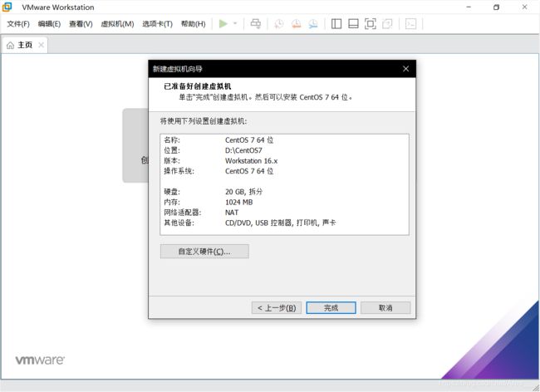Open the 虚拟机(M) menu
Image resolution: width=540 pixels, height=392 pixels.
click(x=117, y=24)
